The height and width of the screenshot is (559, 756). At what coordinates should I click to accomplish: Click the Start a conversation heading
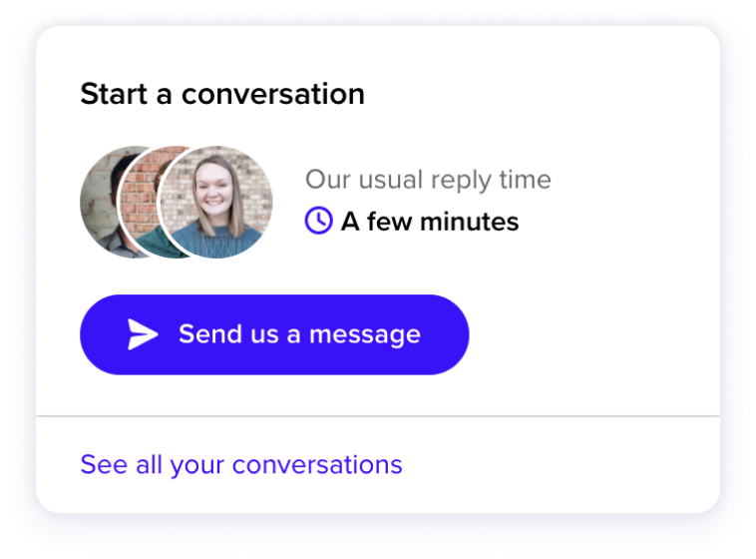coord(222,94)
